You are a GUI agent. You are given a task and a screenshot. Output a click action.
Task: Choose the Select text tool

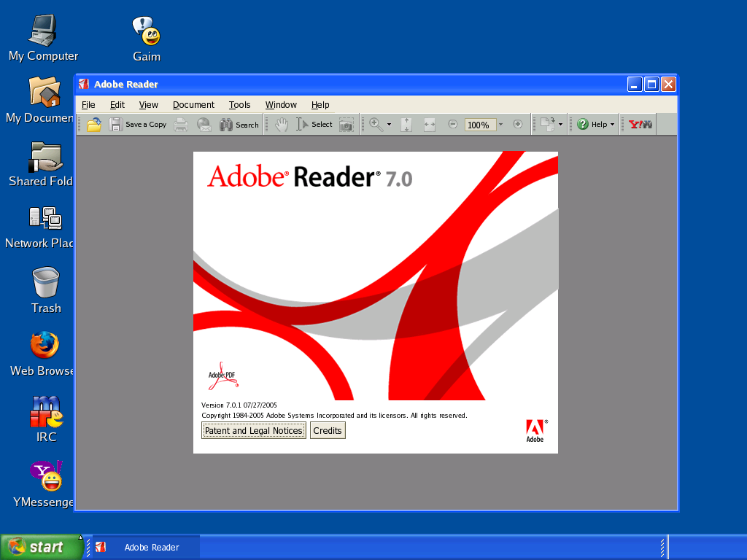pos(314,125)
